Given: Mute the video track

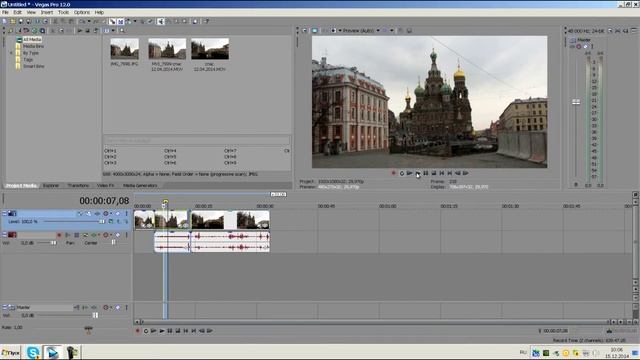Looking at the screenshot, I should click(x=118, y=213).
